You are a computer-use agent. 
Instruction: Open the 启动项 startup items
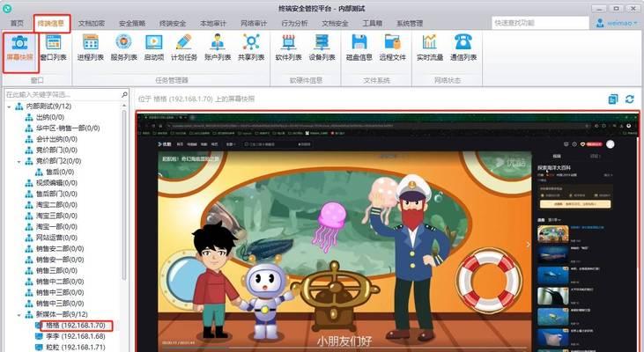(x=154, y=48)
